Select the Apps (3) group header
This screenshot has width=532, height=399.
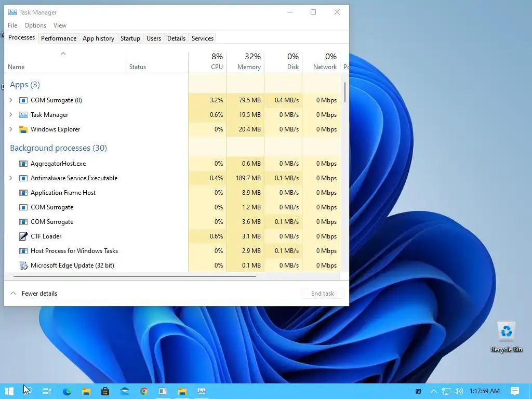pos(25,85)
